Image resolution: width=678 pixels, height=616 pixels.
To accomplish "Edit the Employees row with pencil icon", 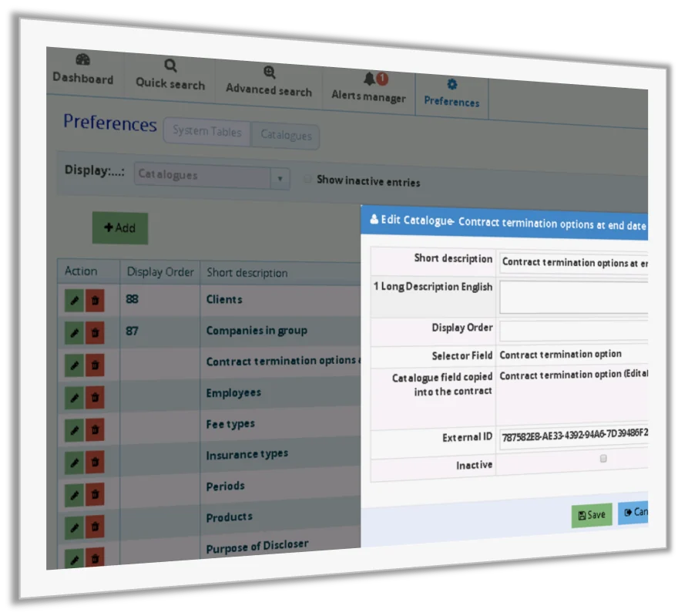I will pos(75,398).
